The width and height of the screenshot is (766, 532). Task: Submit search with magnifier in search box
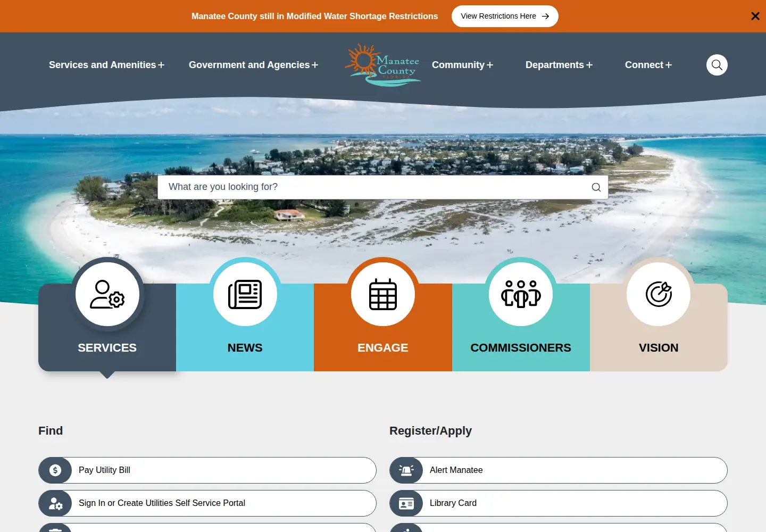[x=596, y=187]
